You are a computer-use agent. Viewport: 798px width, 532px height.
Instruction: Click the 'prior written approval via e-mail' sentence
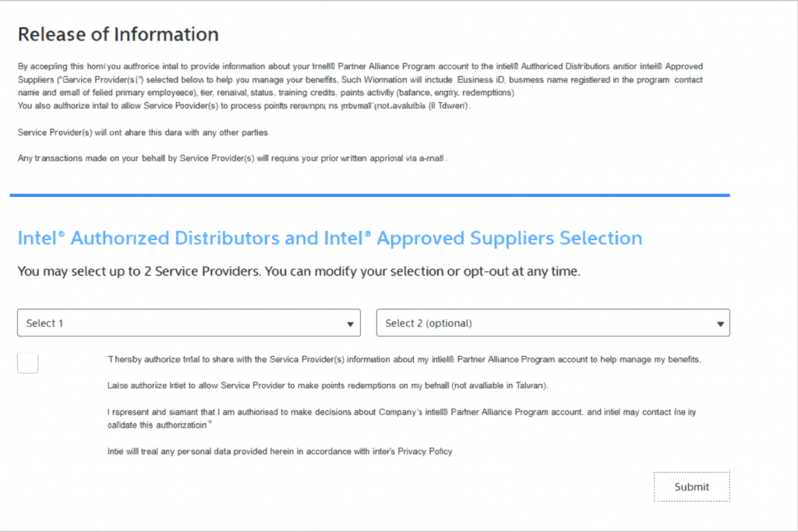tap(231, 158)
